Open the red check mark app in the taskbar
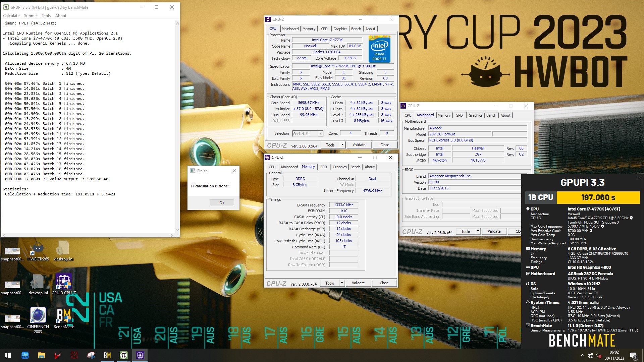This screenshot has height=362, width=644. pos(58,355)
